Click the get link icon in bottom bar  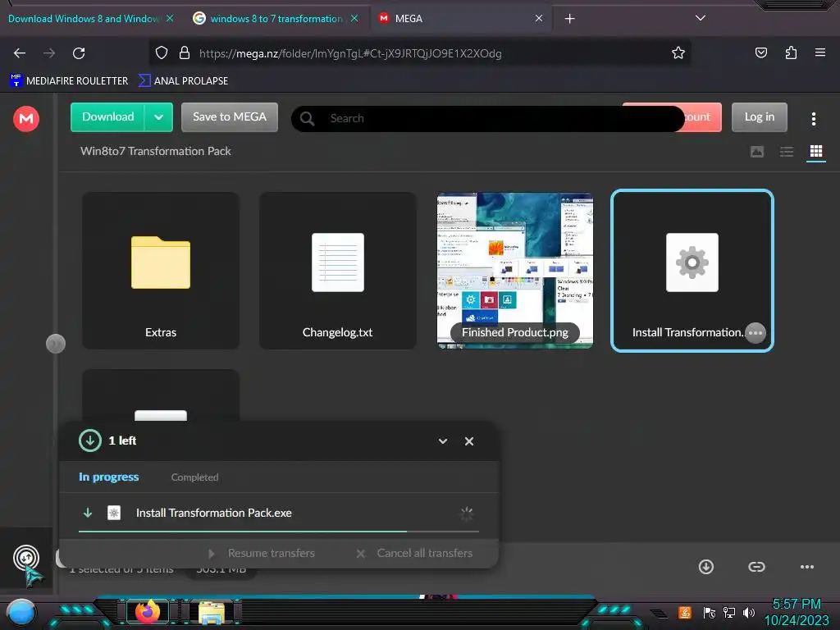pos(756,567)
